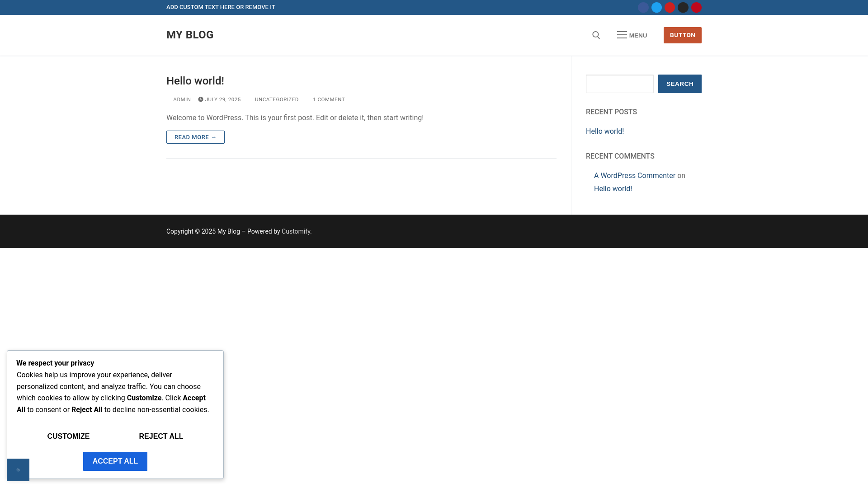The image size is (868, 488).
Task: Click the dark blue Facebook social circle
Action: point(643,8)
